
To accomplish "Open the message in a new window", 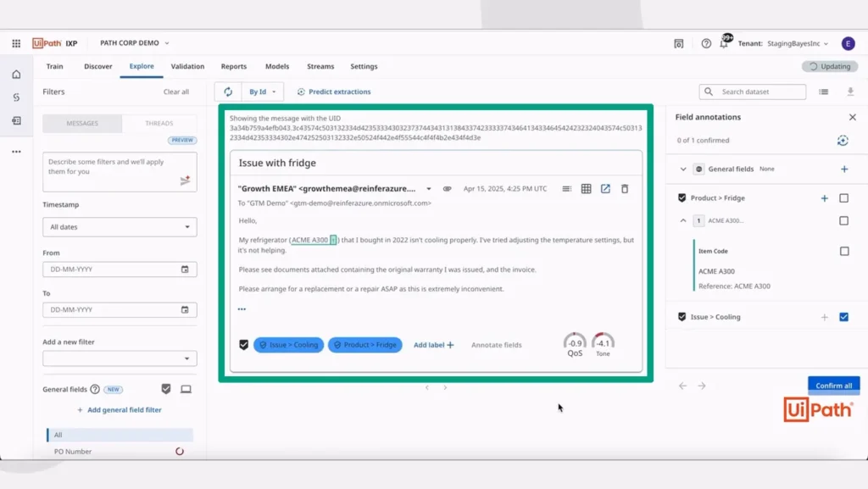I will (x=605, y=189).
